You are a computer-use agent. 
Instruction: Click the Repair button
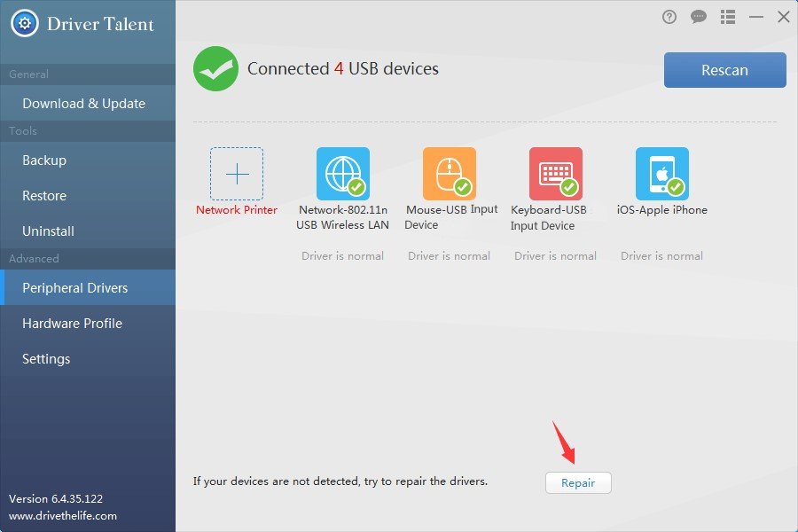pos(578,482)
